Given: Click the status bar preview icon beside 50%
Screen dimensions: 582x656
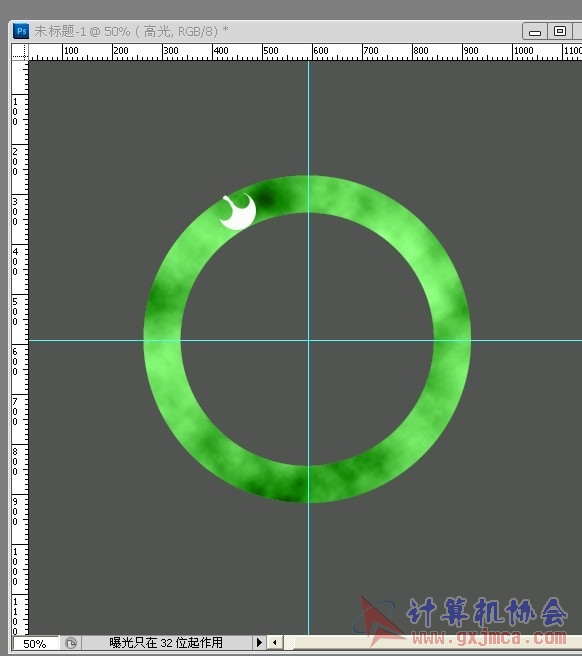Looking at the screenshot, I should 71,643.
